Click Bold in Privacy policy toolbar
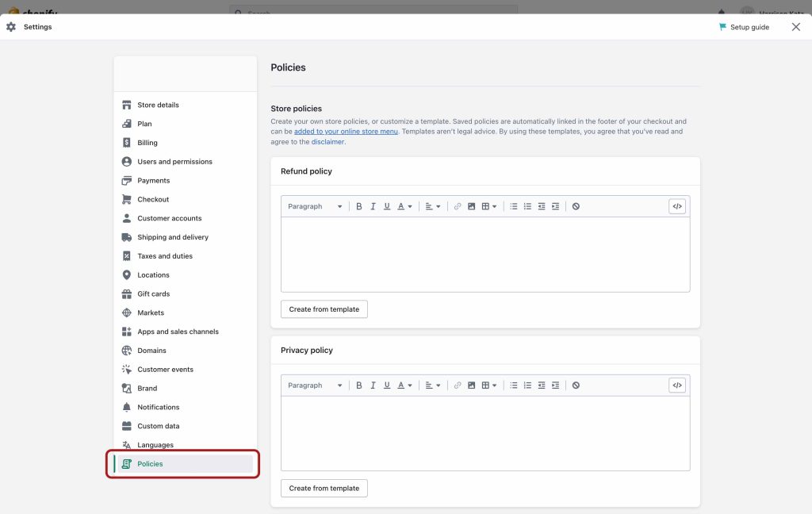Viewport: 812px width, 514px height. pyautogui.click(x=359, y=385)
